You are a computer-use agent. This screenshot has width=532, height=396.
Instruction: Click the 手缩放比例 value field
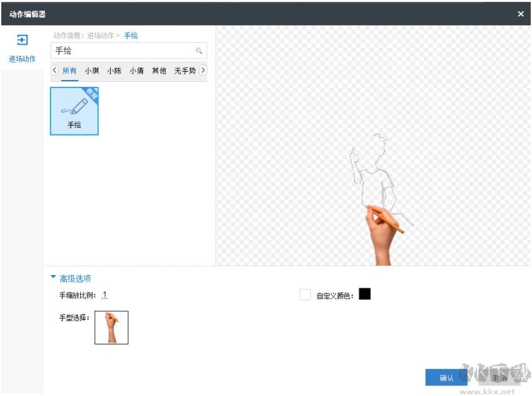104,295
